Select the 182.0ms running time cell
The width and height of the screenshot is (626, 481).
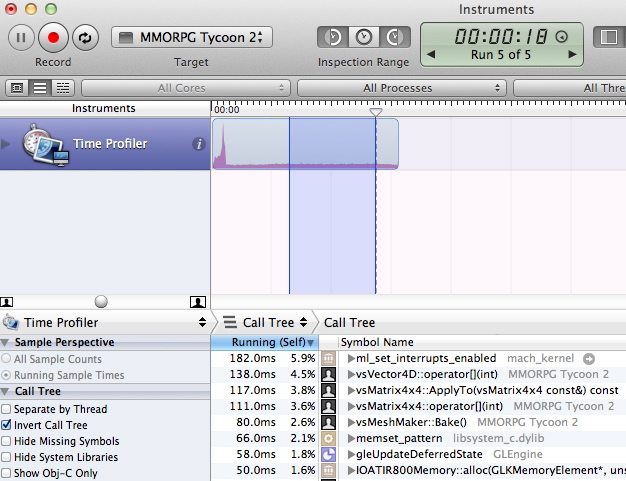pos(252,358)
